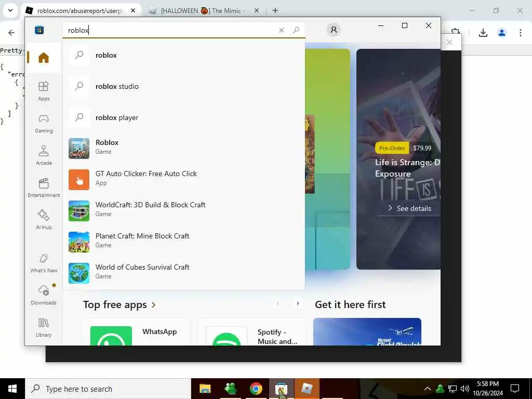
Task: Open the taskbar clock showing 5:58 PM
Action: click(x=487, y=389)
